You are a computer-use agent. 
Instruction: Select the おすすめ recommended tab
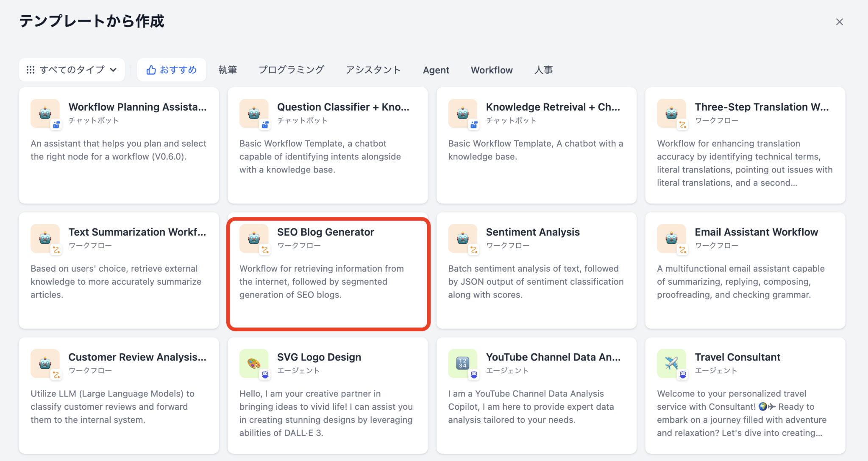(172, 70)
